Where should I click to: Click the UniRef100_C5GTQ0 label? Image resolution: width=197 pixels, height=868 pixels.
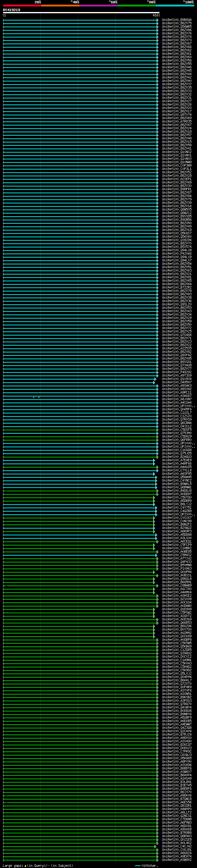(177, 497)
